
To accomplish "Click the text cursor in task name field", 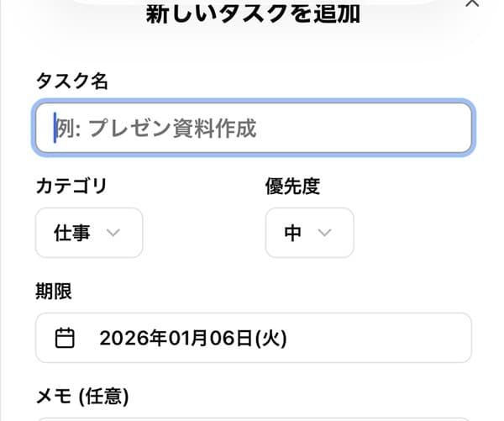I will pyautogui.click(x=55, y=129).
